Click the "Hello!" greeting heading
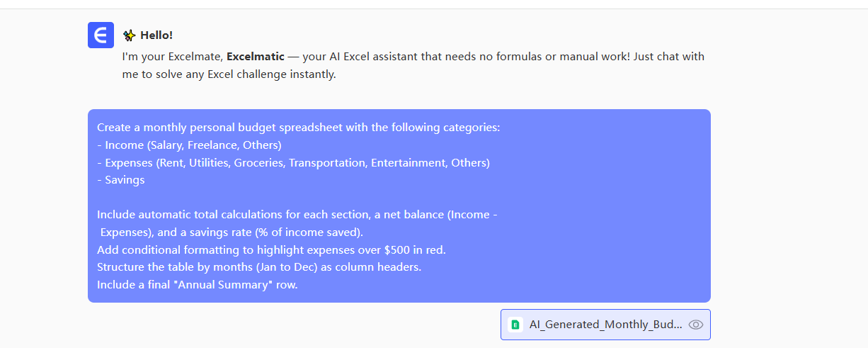This screenshot has width=868, height=348. [x=156, y=35]
